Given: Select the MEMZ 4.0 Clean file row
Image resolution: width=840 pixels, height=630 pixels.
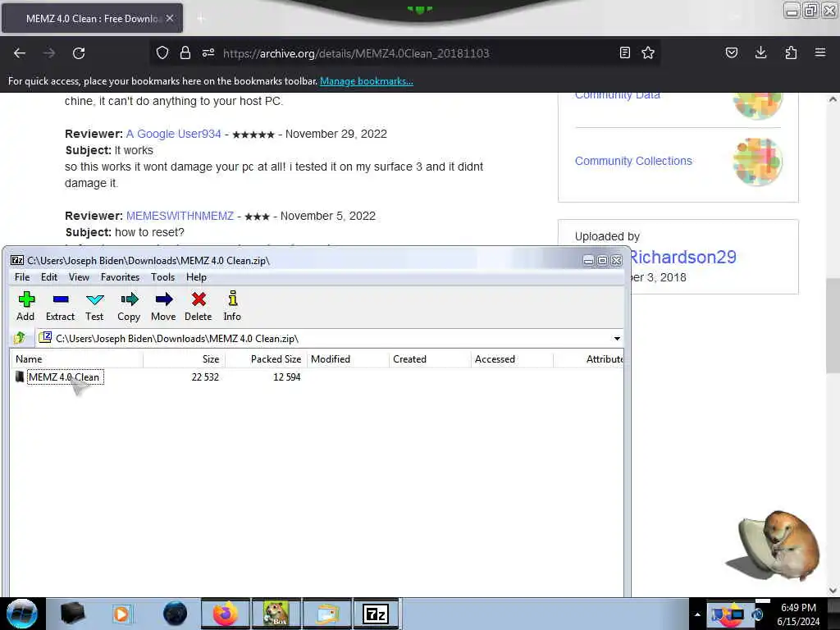Looking at the screenshot, I should [316, 377].
